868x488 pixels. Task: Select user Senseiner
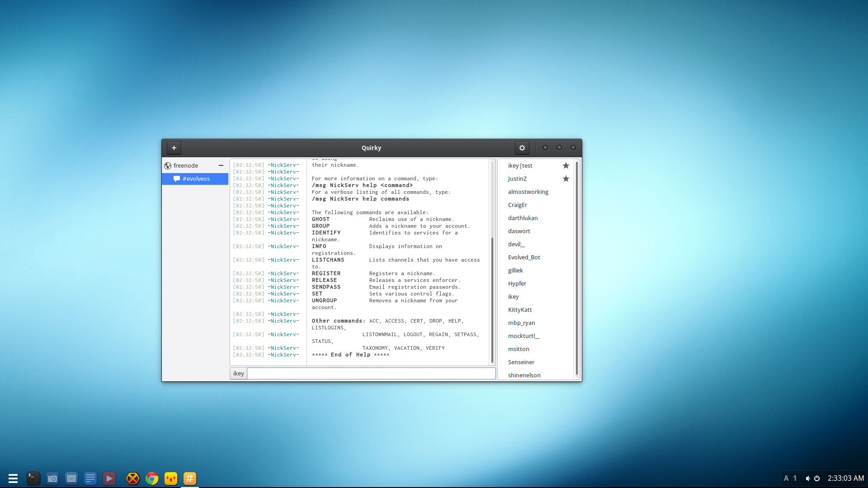[536, 362]
